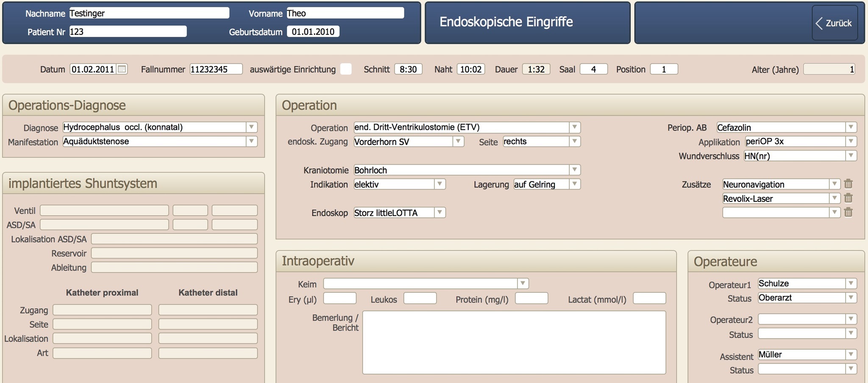The image size is (868, 383).
Task: Click the Ableitung field
Action: click(x=174, y=267)
